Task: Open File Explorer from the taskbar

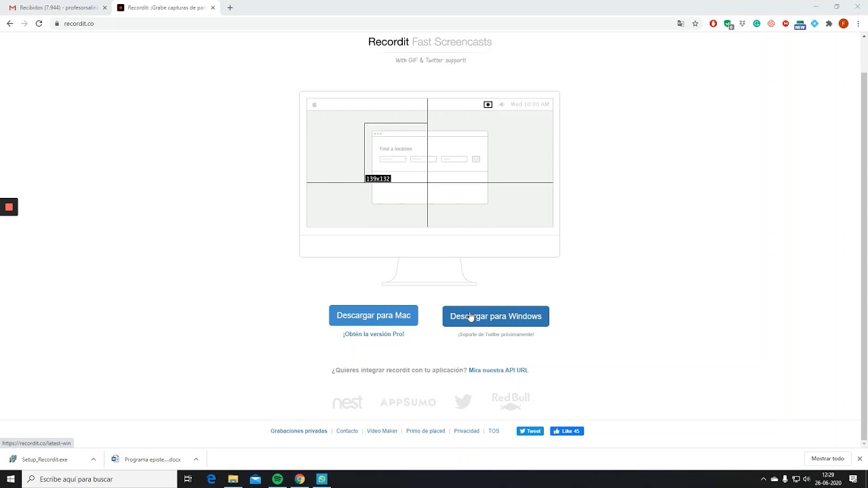Action: (x=233, y=479)
